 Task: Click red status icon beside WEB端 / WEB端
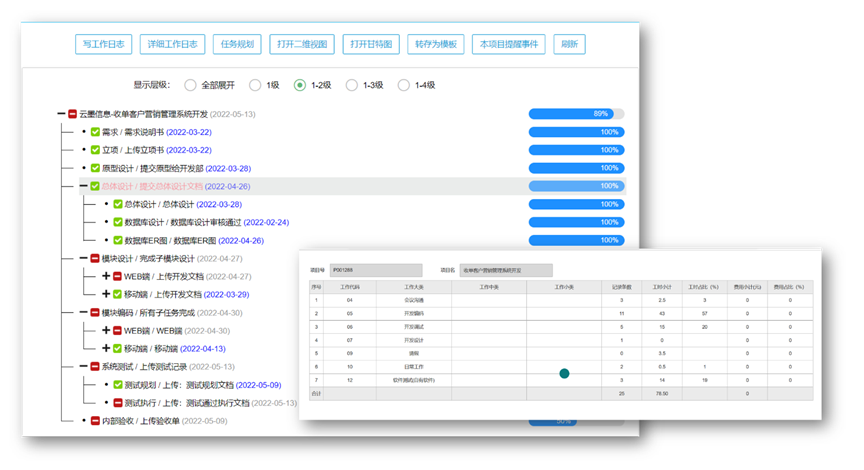coord(117,331)
